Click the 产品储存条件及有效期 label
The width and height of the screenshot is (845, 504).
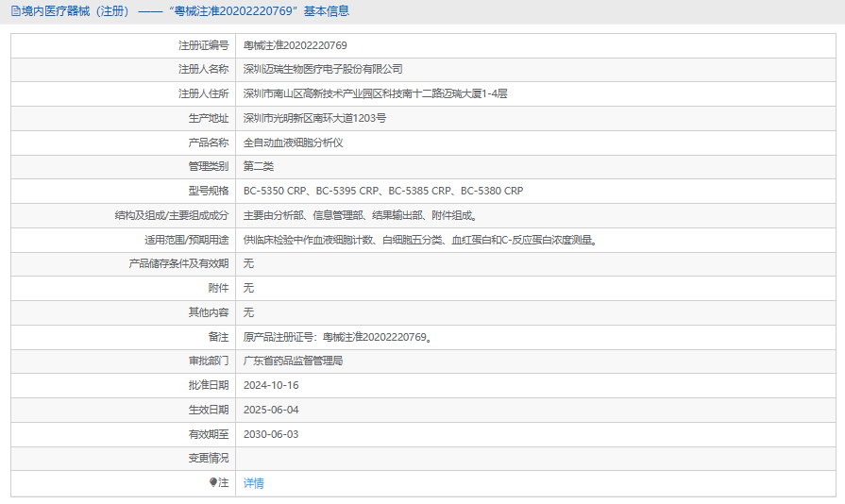(x=179, y=263)
